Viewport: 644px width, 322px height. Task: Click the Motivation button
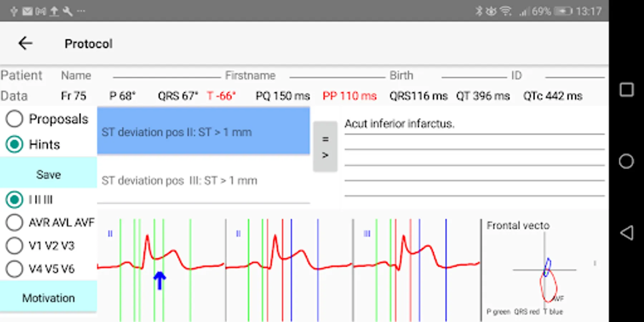click(48, 297)
